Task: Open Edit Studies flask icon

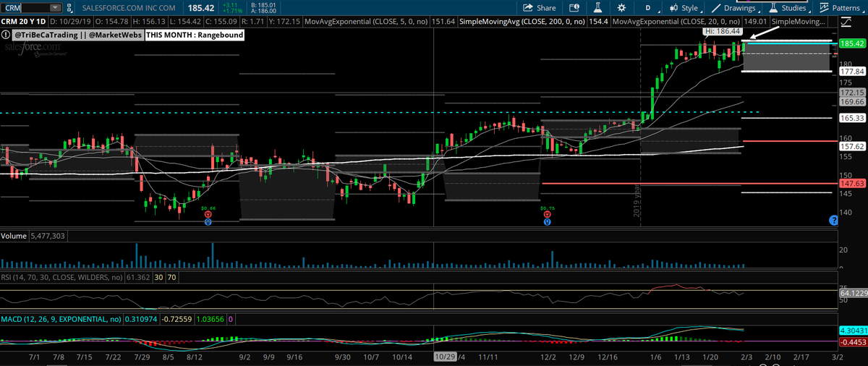Action: coord(598,8)
